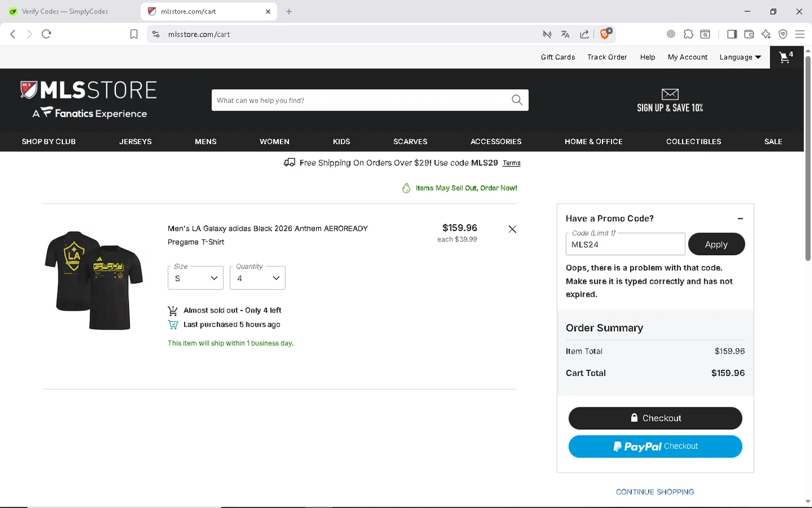812x508 pixels.
Task: Open a new browser tab with the plus button
Action: click(x=289, y=11)
